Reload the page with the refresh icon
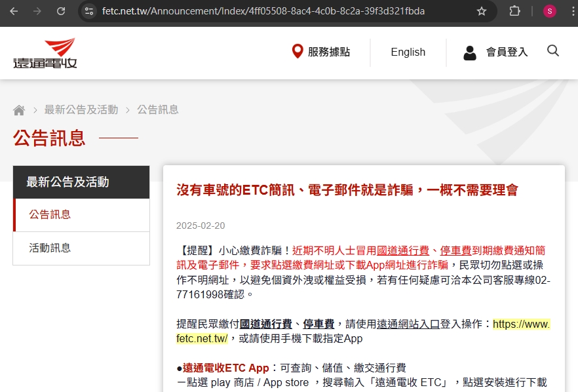The image size is (578, 392). 61,11
